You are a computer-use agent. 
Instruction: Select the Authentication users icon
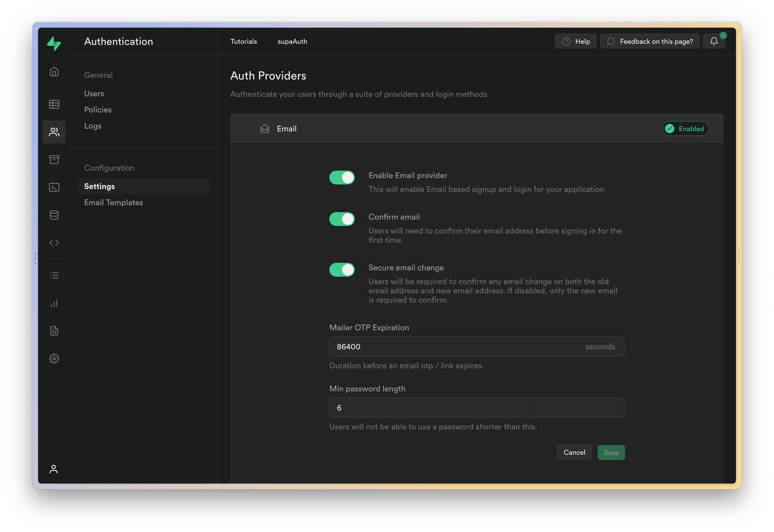point(54,132)
